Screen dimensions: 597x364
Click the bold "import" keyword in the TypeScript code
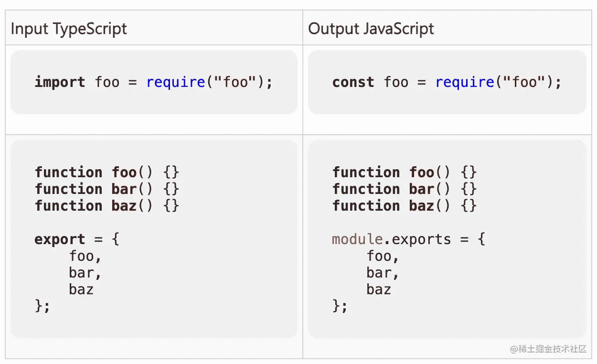point(60,82)
